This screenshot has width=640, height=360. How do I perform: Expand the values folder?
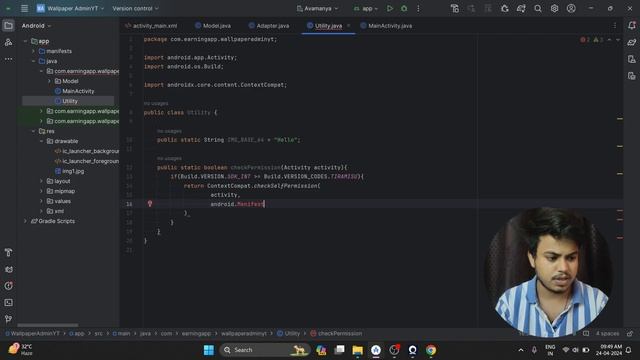coord(41,201)
